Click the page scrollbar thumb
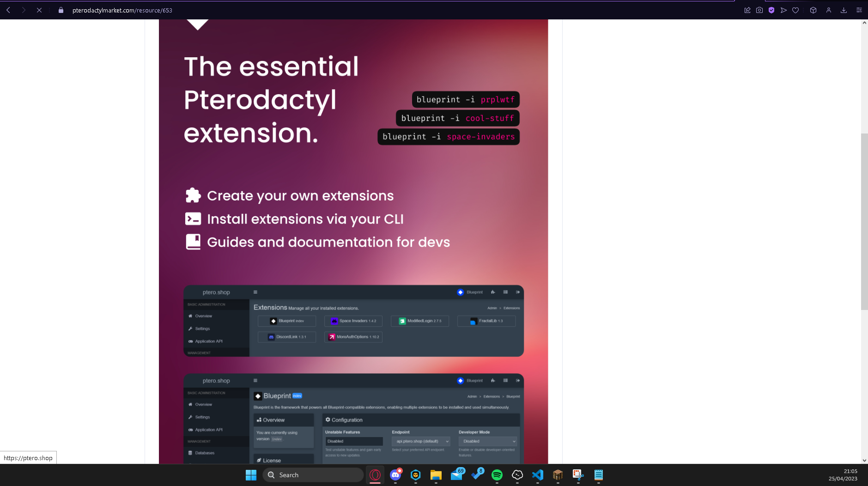This screenshot has height=486, width=868. tap(864, 221)
